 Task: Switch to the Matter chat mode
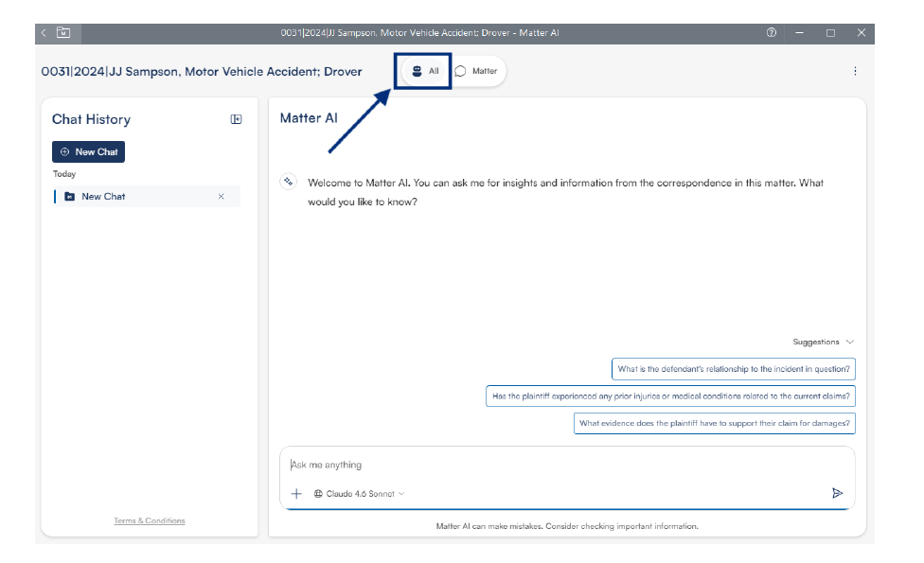(476, 71)
